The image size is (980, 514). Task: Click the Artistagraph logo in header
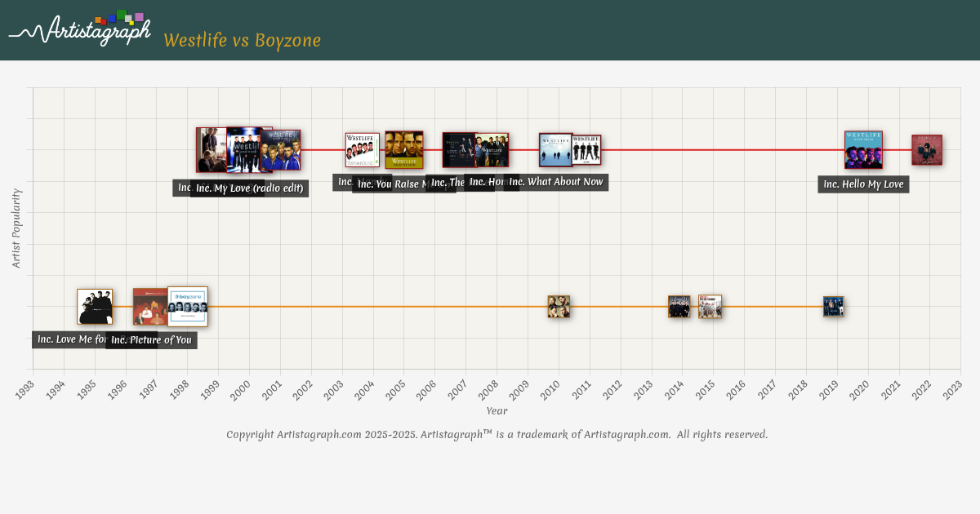(80, 29)
